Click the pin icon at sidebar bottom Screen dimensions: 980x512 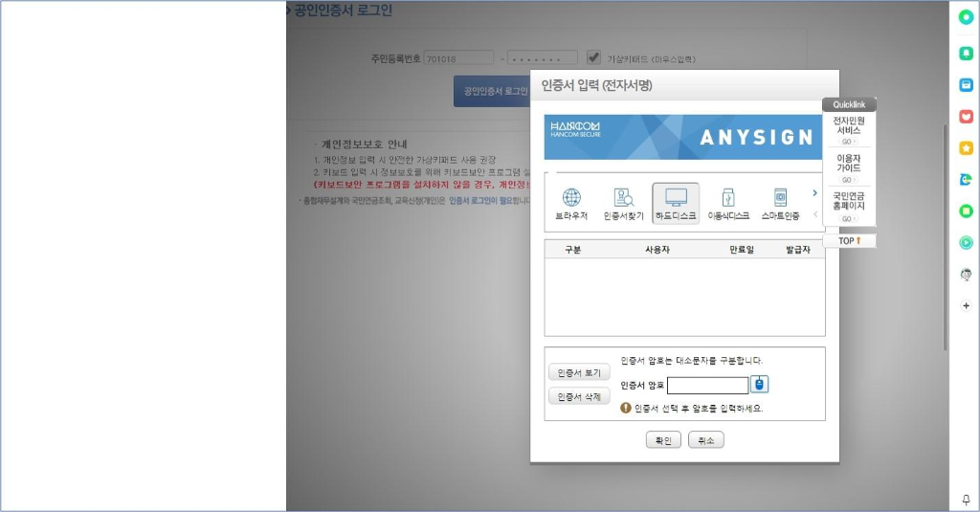point(966,500)
